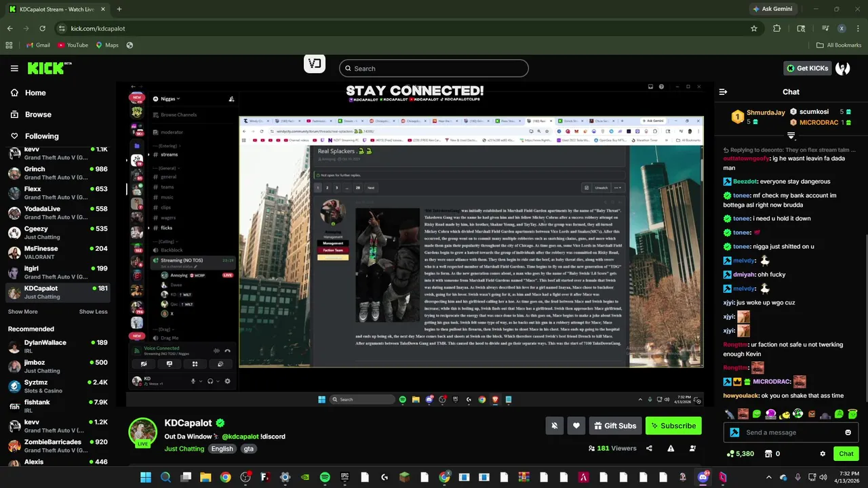Open the Gmail bookmark
Image resolution: width=868 pixels, height=488 pixels.
(38, 45)
